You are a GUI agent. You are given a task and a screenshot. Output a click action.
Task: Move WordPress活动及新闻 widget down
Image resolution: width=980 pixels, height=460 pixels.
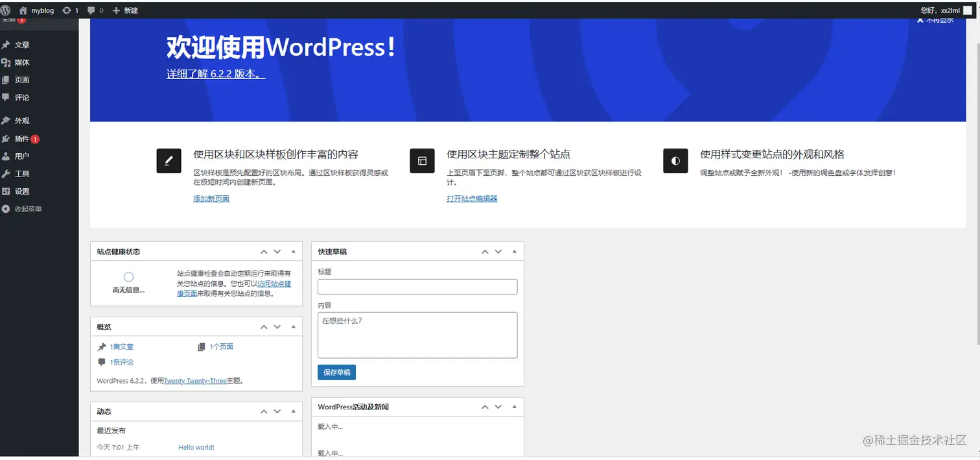click(x=498, y=407)
